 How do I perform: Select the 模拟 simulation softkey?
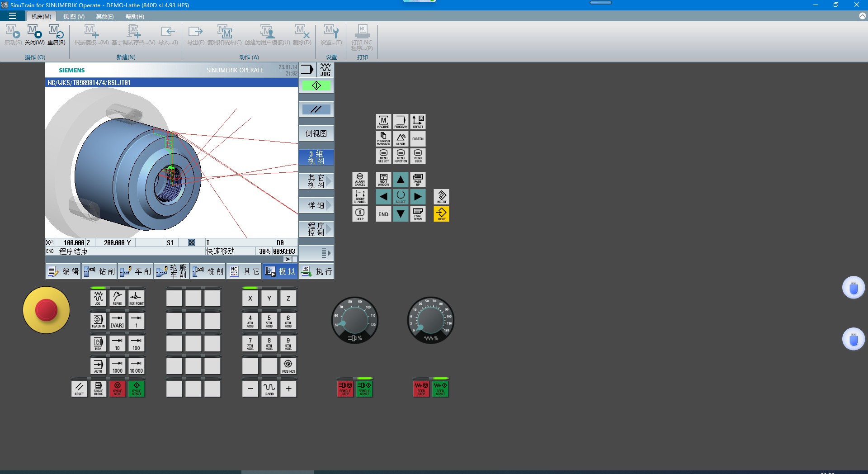280,271
